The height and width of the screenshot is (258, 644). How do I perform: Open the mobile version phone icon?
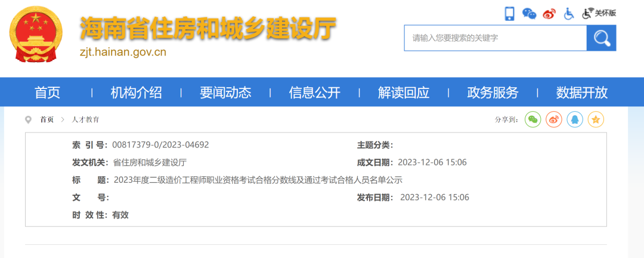coord(510,14)
